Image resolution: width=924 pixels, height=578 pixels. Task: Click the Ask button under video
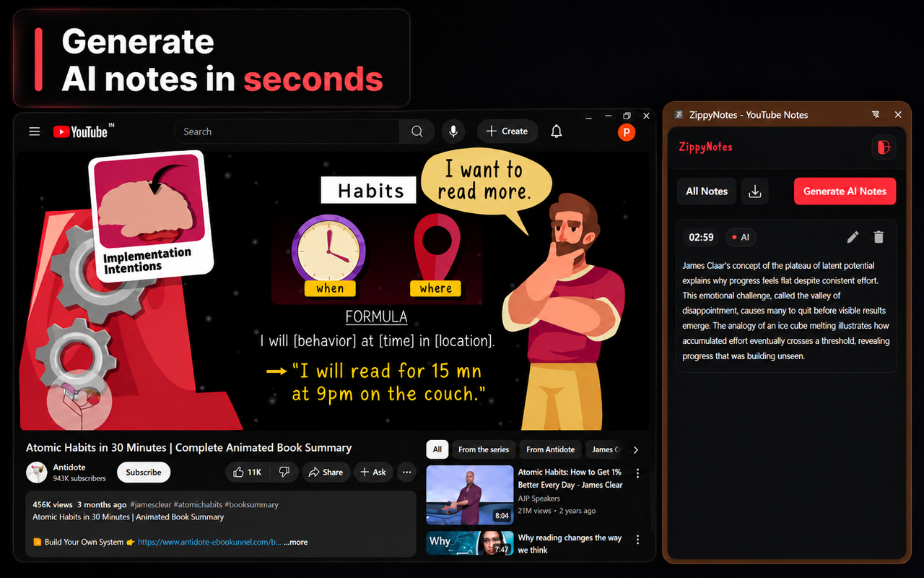(x=373, y=472)
